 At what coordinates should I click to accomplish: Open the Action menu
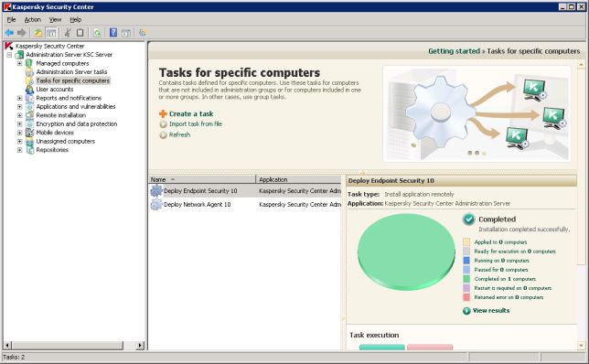click(32, 19)
